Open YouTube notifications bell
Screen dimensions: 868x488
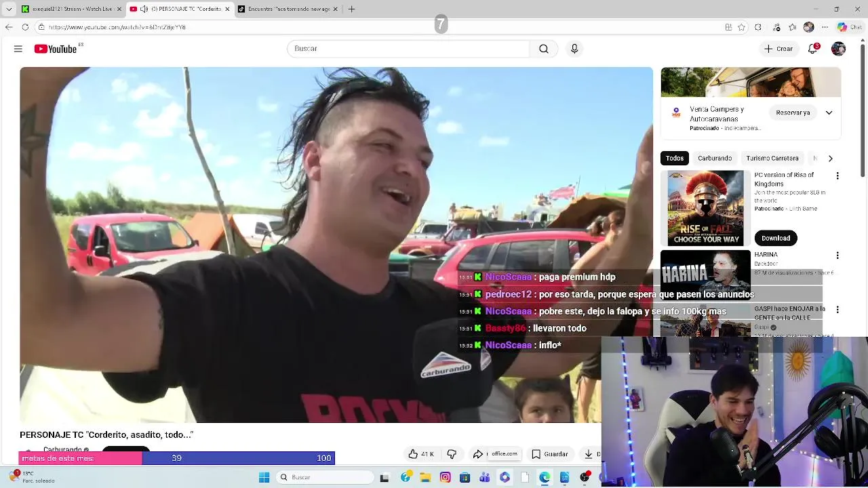(x=813, y=49)
